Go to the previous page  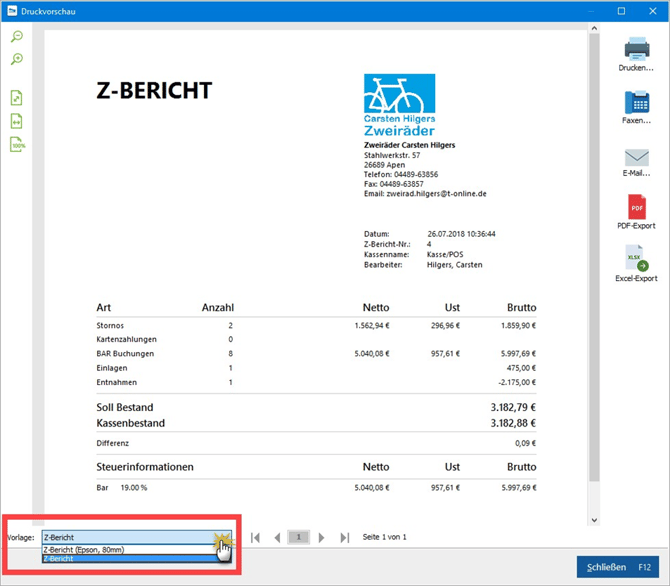click(x=277, y=538)
